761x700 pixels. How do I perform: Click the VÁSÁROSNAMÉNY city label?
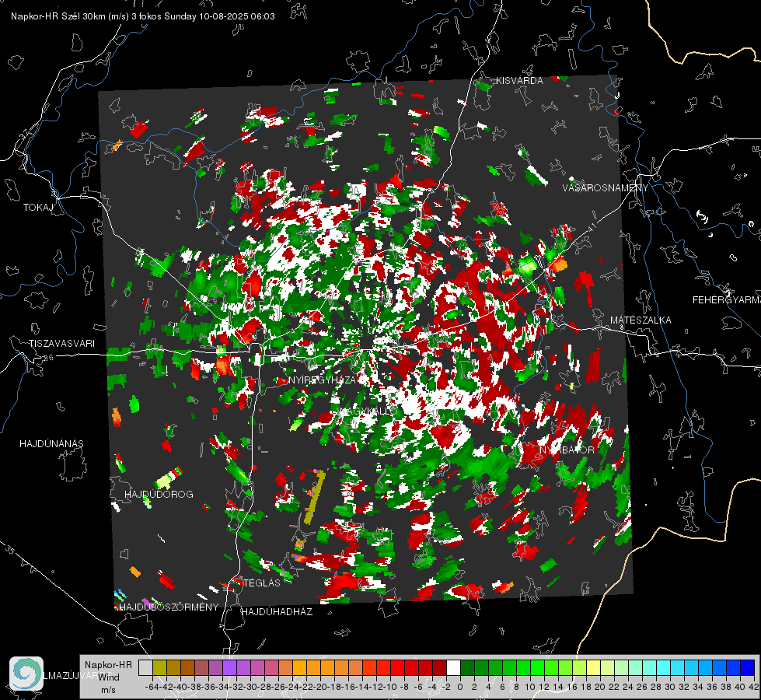pos(606,188)
